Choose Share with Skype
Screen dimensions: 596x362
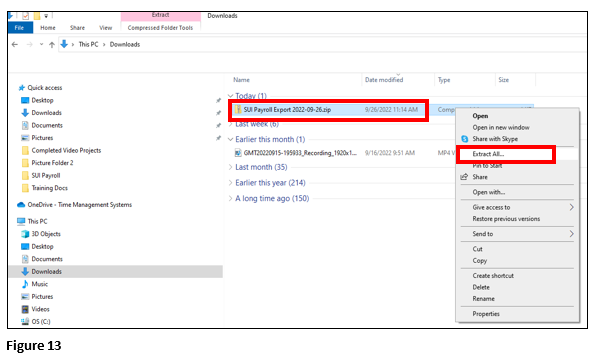point(495,139)
